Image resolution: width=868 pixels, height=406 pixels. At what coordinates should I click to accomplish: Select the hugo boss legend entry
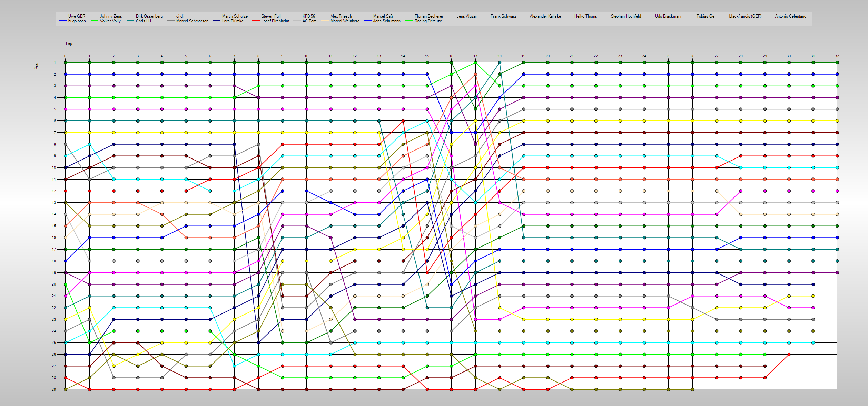pos(72,21)
